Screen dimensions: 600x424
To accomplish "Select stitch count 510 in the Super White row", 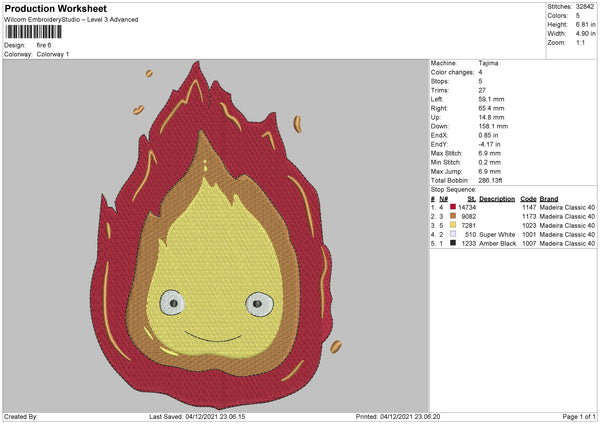I will click(471, 235).
